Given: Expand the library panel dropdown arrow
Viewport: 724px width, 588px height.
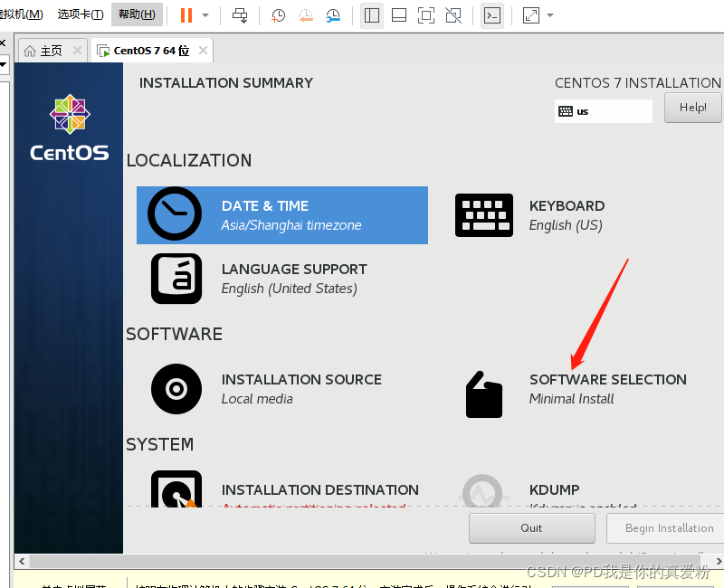Looking at the screenshot, I should 4,64.
